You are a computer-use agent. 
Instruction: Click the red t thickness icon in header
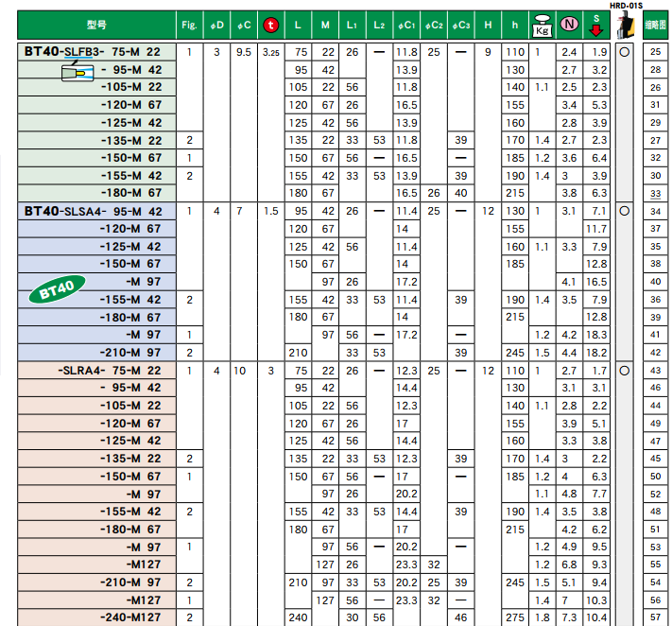[270, 26]
